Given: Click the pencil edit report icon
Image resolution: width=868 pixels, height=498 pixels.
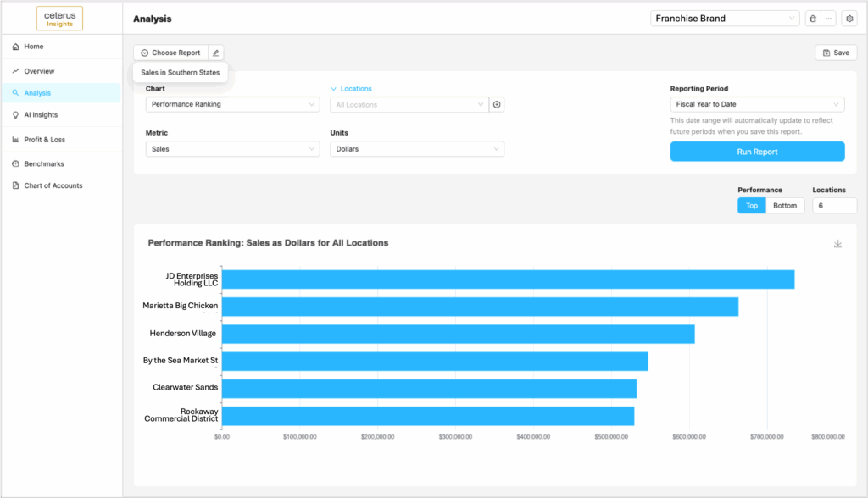Looking at the screenshot, I should click(215, 53).
